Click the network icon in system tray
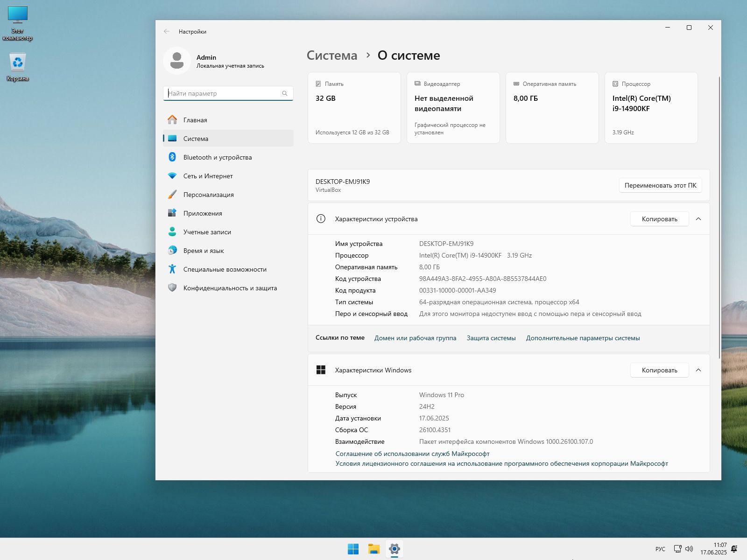The image size is (747, 560). [678, 549]
